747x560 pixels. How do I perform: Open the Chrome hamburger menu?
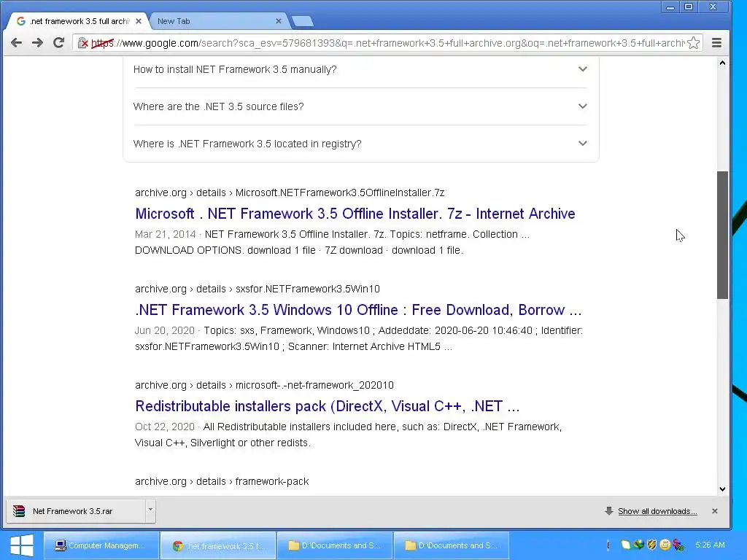coord(716,43)
